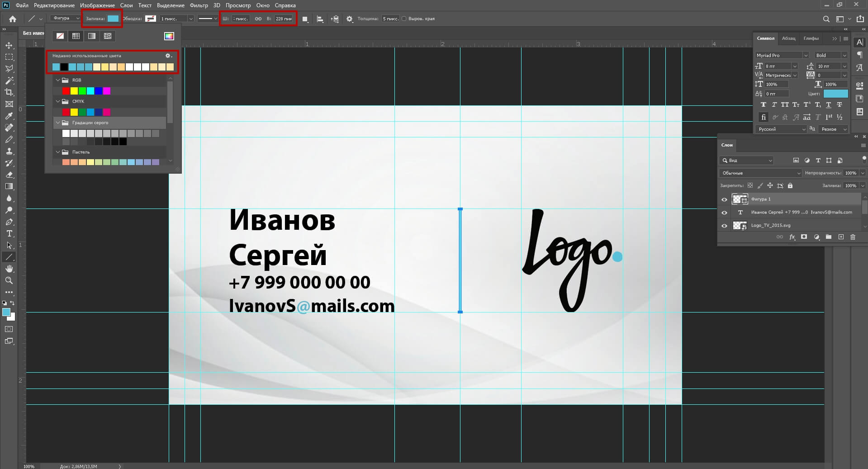Viewport: 868px width, 469px height.
Task: Open the Фигура tool mode dropdown
Action: coord(66,19)
